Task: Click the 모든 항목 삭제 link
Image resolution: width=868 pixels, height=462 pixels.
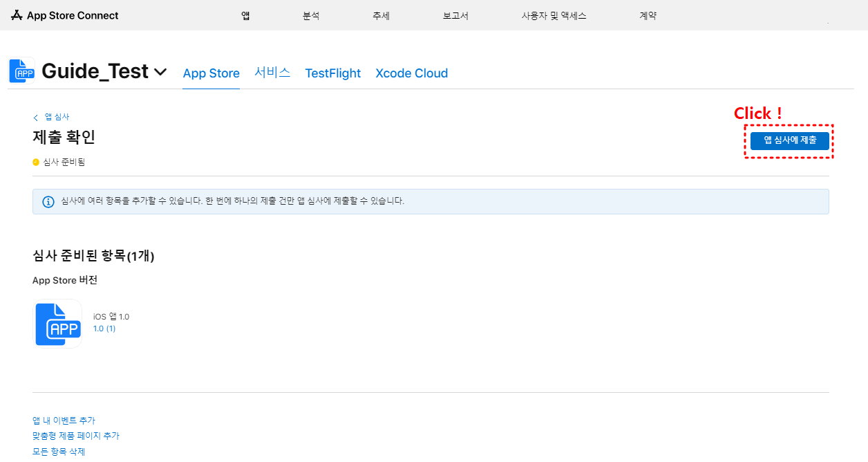Action: click(59, 452)
